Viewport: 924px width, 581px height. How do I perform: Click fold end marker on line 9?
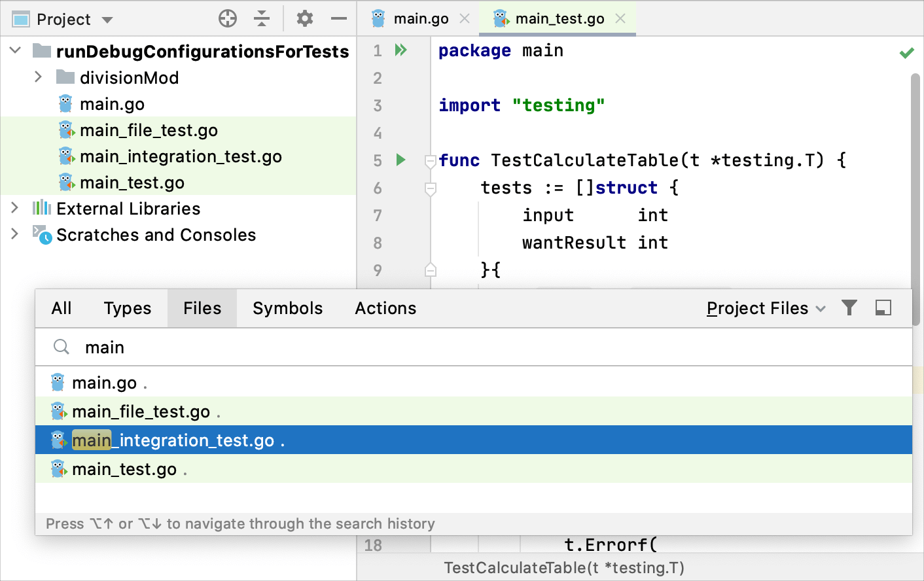[x=431, y=270]
